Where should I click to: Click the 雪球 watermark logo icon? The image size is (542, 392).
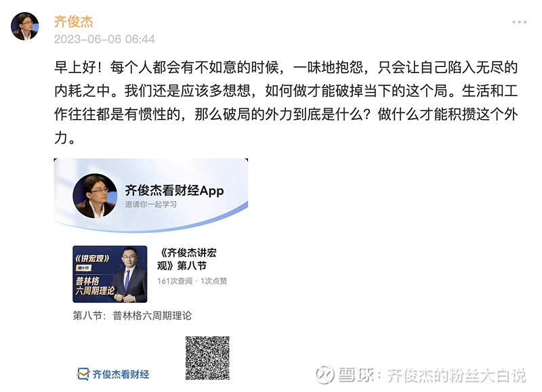pos(325,374)
